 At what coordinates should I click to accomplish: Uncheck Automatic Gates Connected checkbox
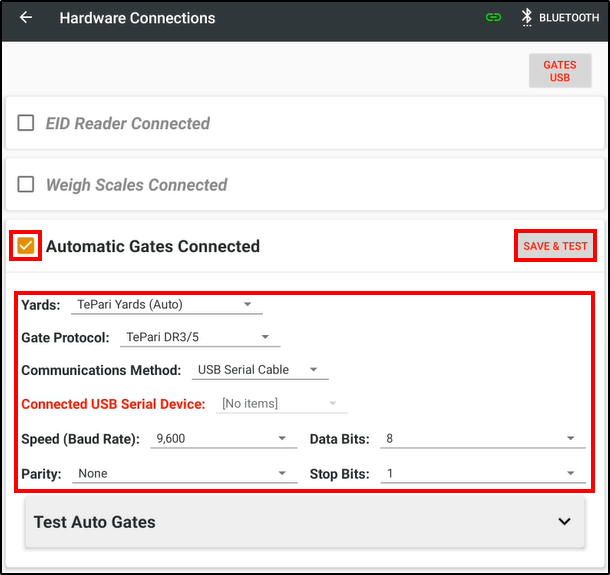pos(26,246)
